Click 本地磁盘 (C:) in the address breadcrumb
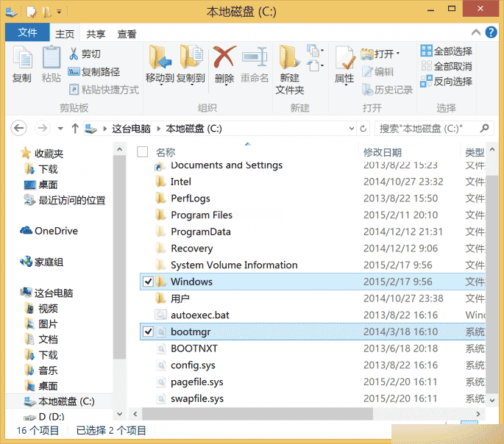Image resolution: width=504 pixels, height=444 pixels. click(194, 129)
